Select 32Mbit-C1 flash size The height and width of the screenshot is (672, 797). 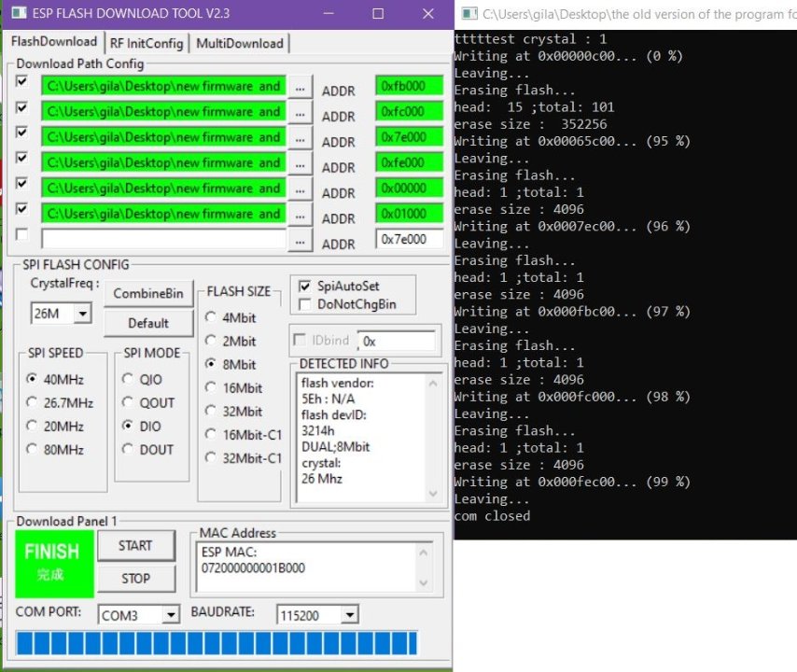(243, 458)
